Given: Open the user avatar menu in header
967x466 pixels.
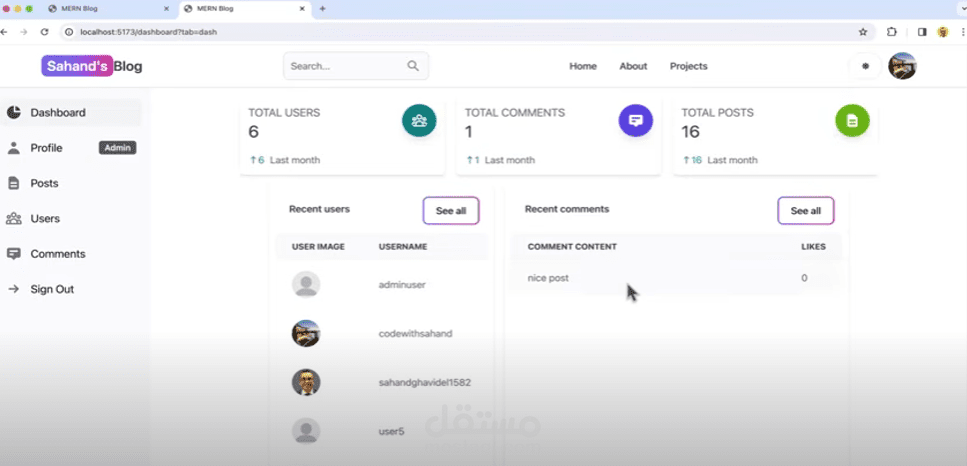Looking at the screenshot, I should point(902,66).
